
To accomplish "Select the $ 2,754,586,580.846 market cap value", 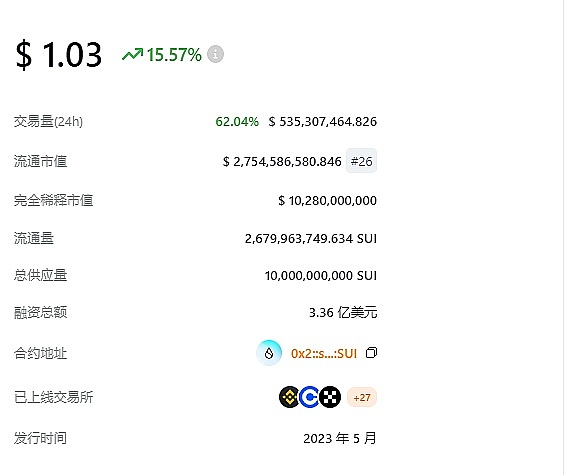I will click(282, 161).
